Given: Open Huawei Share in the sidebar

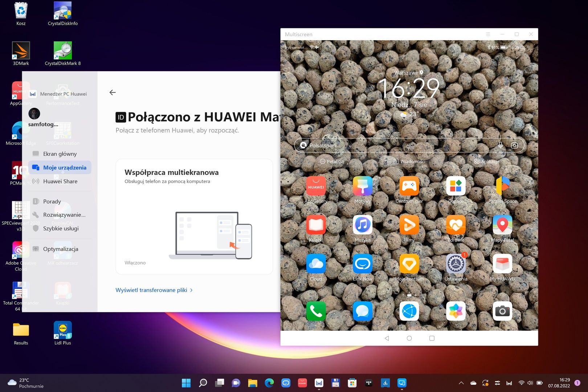Looking at the screenshot, I should (60, 181).
